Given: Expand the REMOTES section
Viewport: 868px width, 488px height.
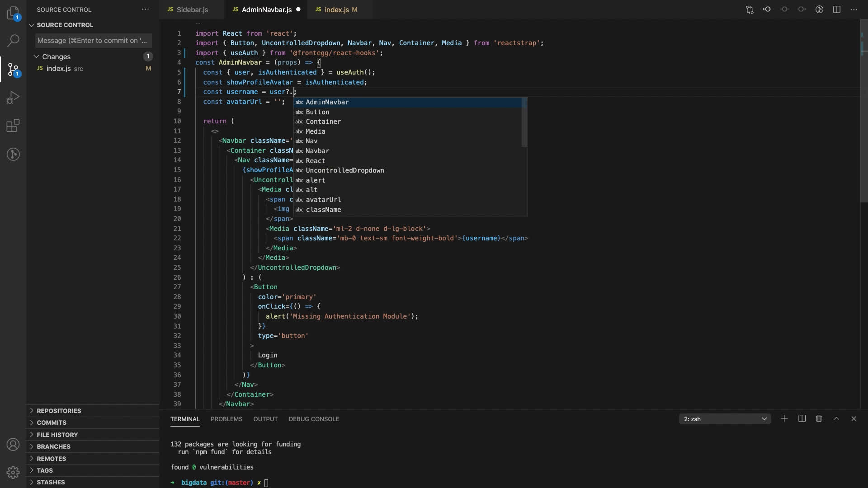Looking at the screenshot, I should pos(93,459).
